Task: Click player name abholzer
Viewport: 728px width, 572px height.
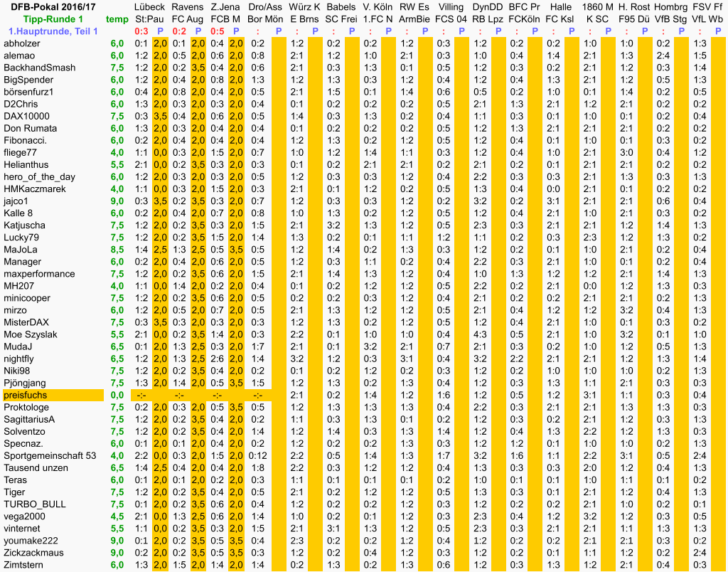Action: (22, 43)
